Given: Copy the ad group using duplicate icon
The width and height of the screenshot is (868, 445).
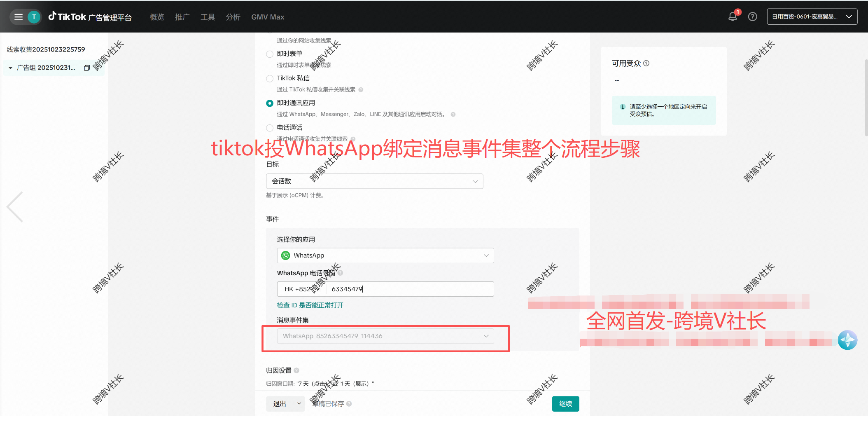Looking at the screenshot, I should click(87, 68).
